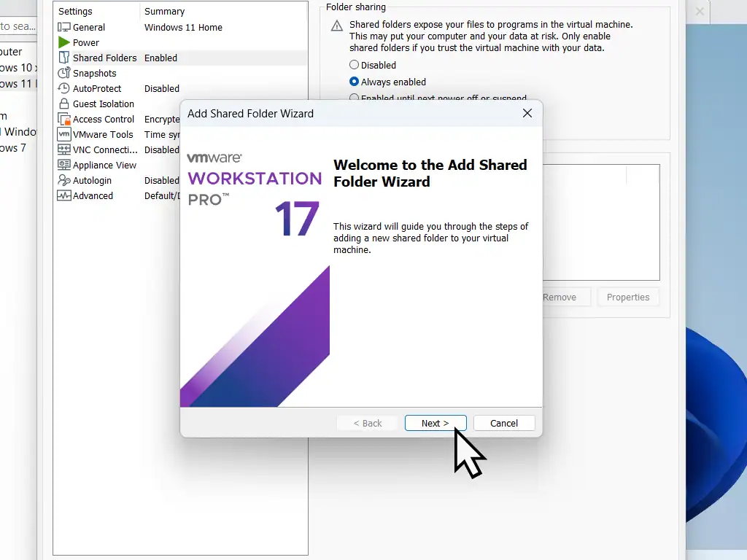Open Appliance View settings entry

117,165
